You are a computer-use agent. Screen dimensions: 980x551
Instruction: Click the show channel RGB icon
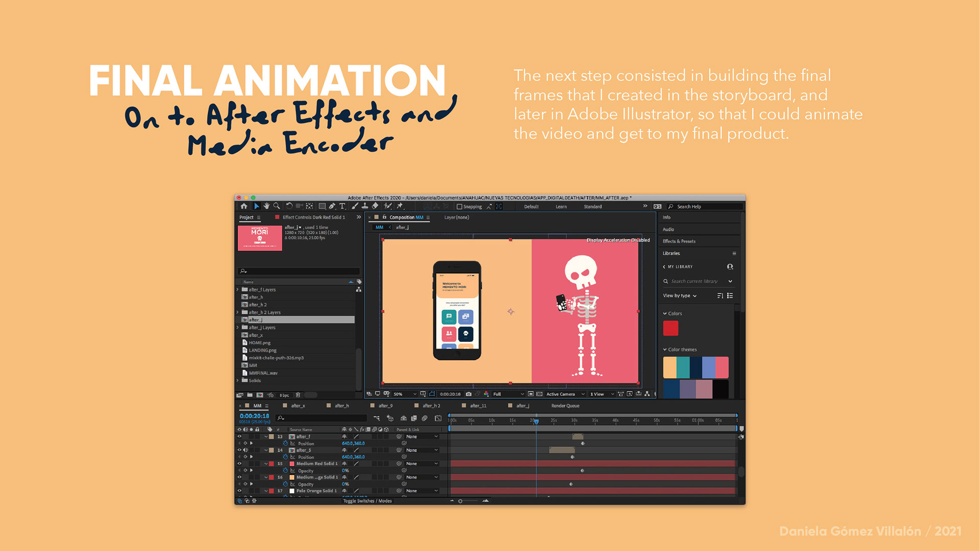coord(486,394)
